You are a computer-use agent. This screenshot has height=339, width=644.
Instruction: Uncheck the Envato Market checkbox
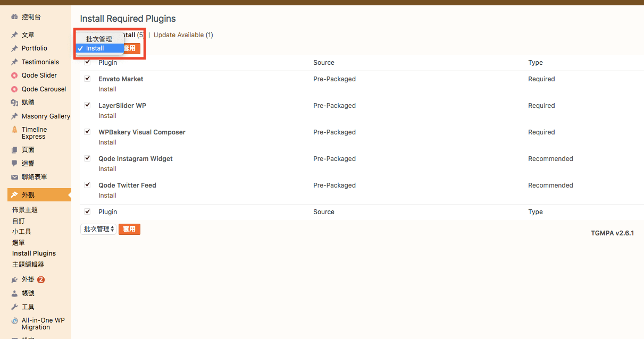coord(88,78)
